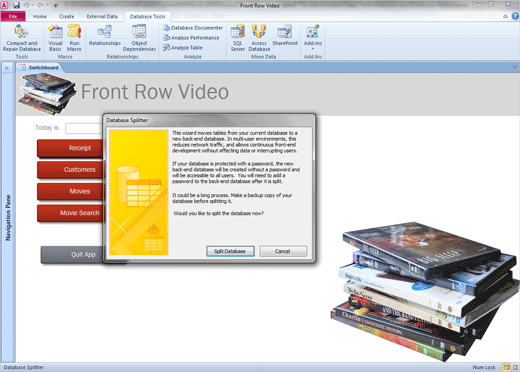This screenshot has width=520, height=372.
Task: Click the Access Database split icon
Action: pos(259,38)
